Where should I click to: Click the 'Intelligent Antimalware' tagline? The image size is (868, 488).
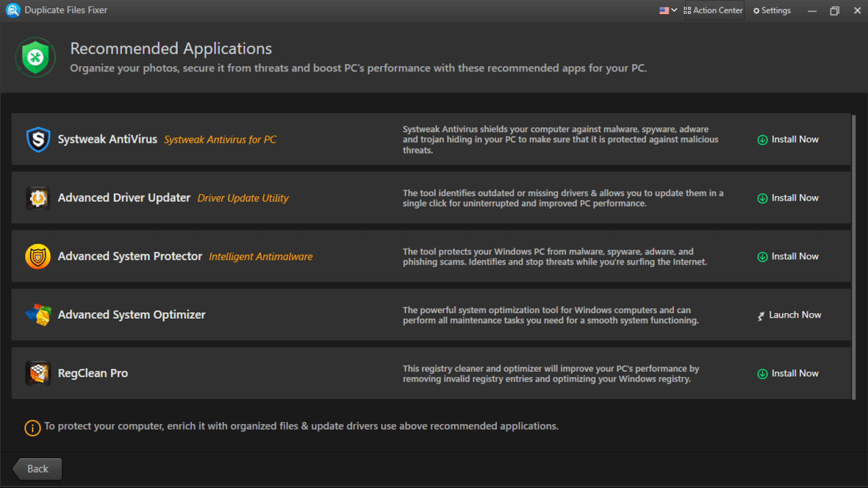pyautogui.click(x=261, y=257)
